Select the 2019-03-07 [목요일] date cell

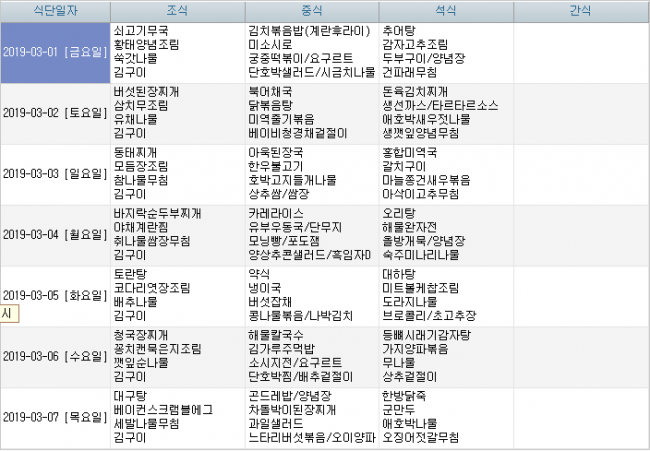click(55, 417)
